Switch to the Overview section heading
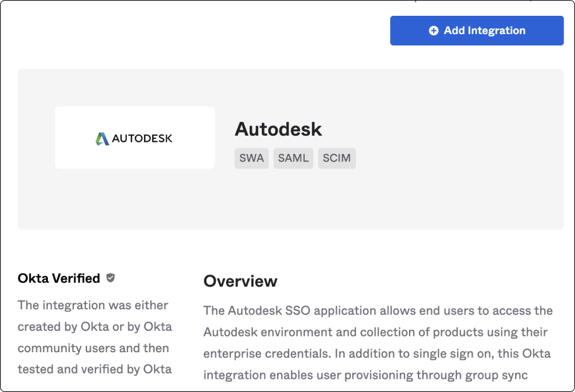The image size is (575, 392). (x=241, y=282)
